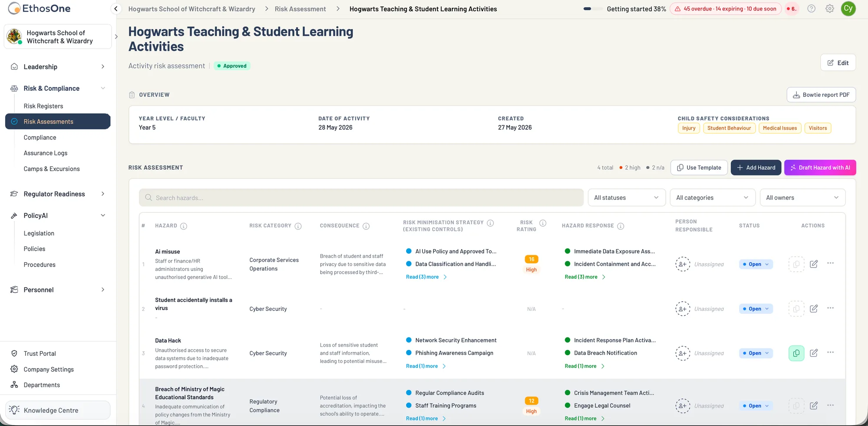Expand the Hogwarts organisation switcher
Viewport: 868px width, 426px height.
click(x=116, y=37)
